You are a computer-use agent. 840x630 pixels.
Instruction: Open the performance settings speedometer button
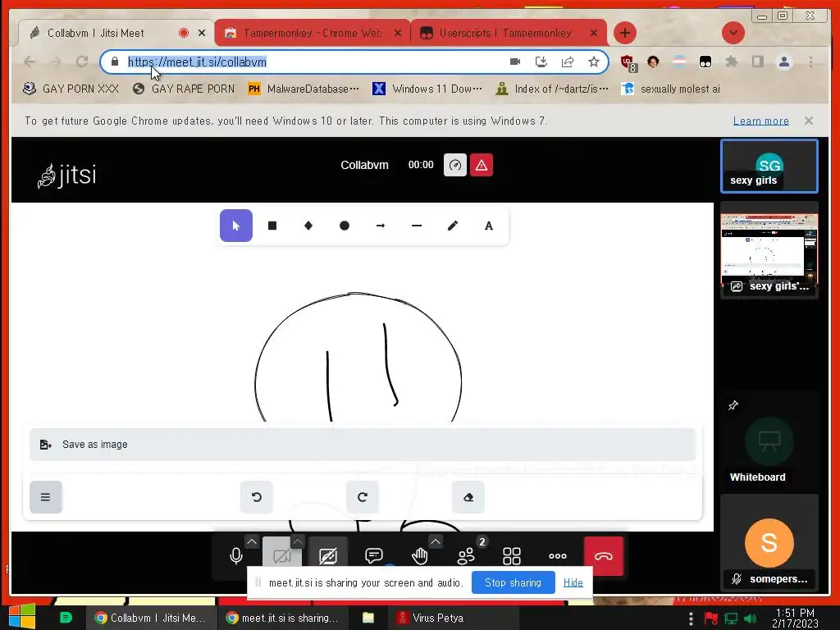pos(455,165)
